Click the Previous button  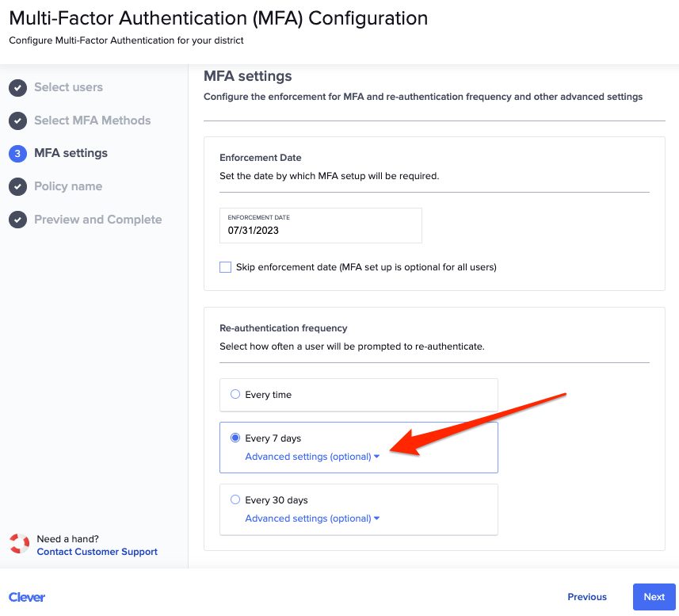pos(586,596)
